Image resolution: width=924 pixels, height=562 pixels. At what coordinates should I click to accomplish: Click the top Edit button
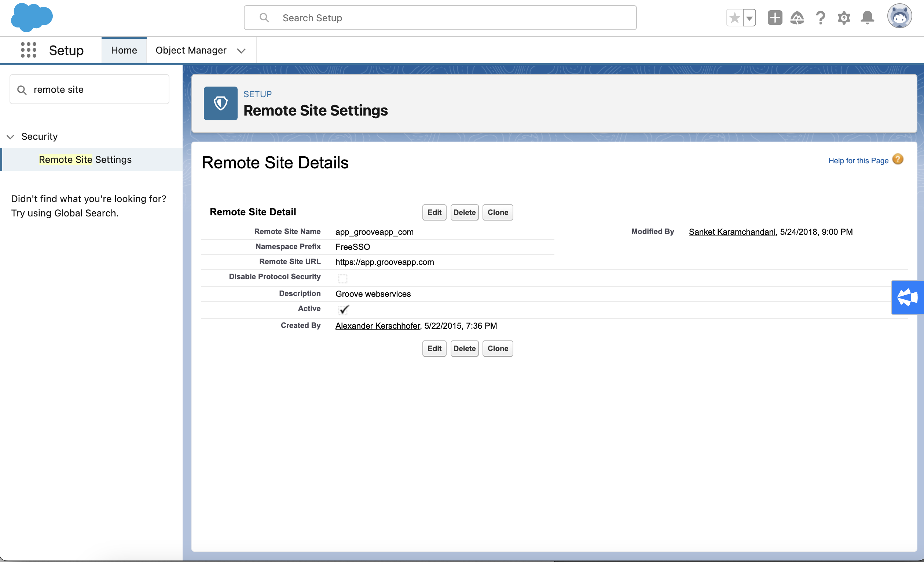434,212
